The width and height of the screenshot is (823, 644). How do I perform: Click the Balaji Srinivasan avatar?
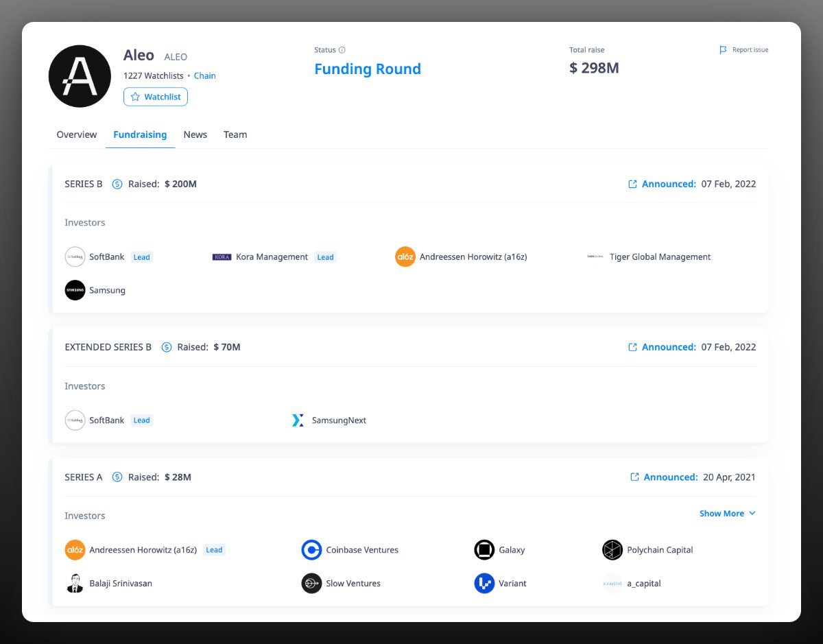(75, 583)
